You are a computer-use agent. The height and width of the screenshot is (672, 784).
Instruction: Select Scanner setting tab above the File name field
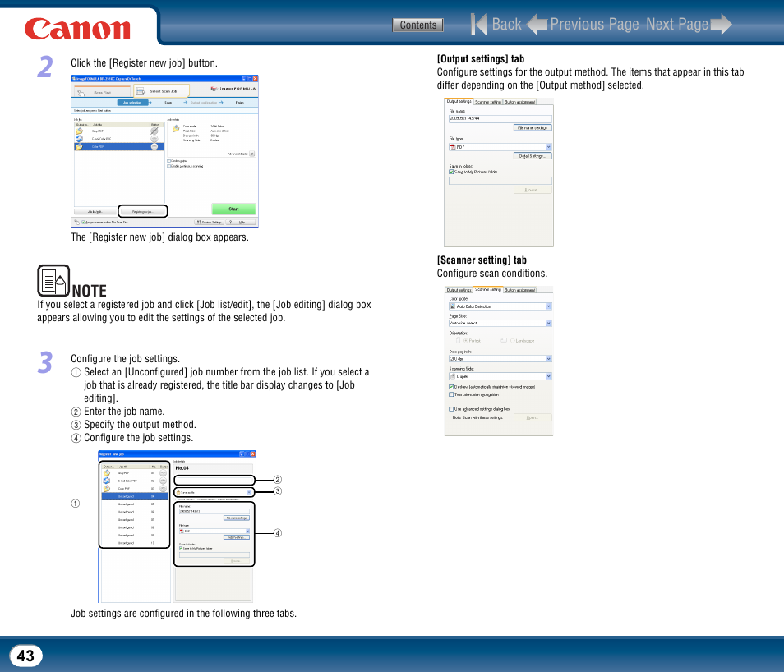click(487, 102)
